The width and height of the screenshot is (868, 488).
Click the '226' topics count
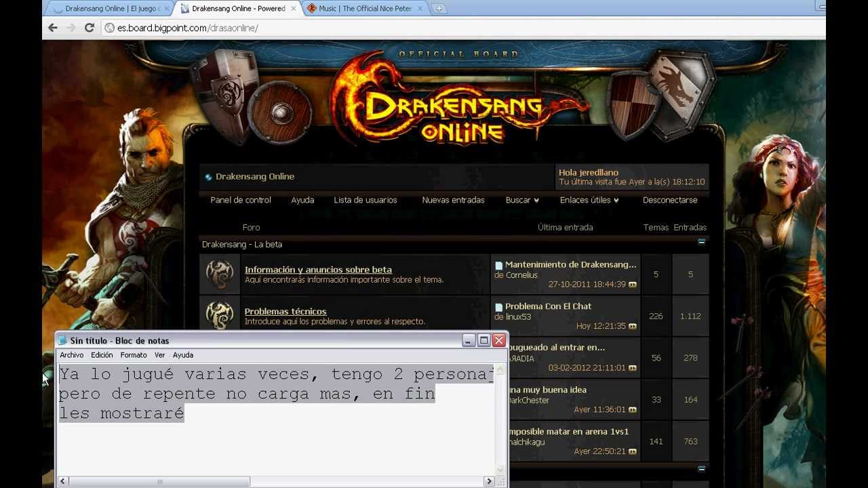coord(656,316)
